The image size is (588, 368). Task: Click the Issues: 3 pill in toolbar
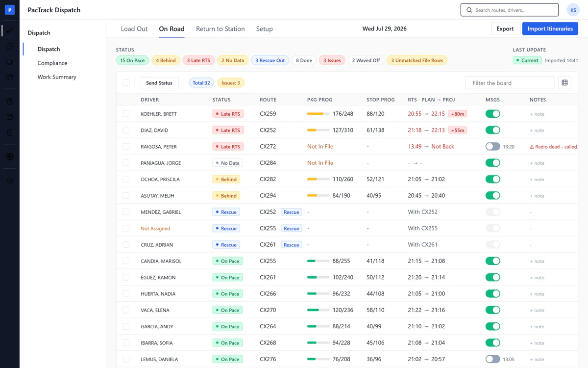[x=231, y=83]
